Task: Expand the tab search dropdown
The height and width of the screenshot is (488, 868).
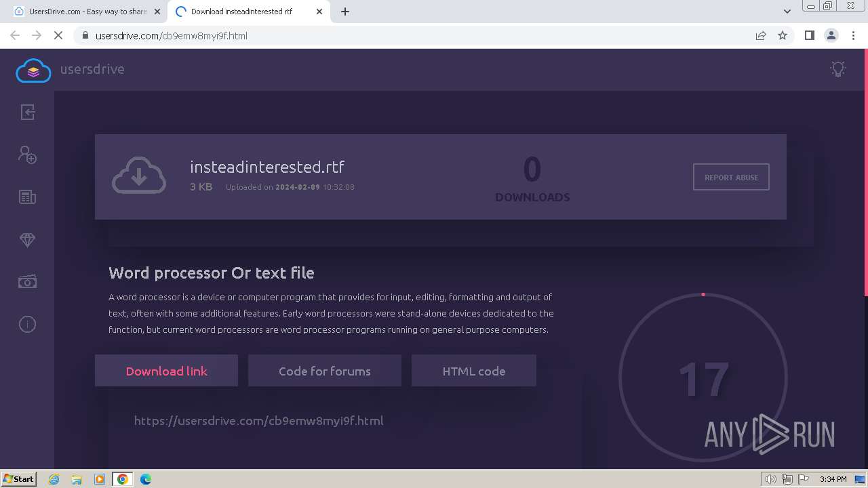Action: [x=787, y=12]
